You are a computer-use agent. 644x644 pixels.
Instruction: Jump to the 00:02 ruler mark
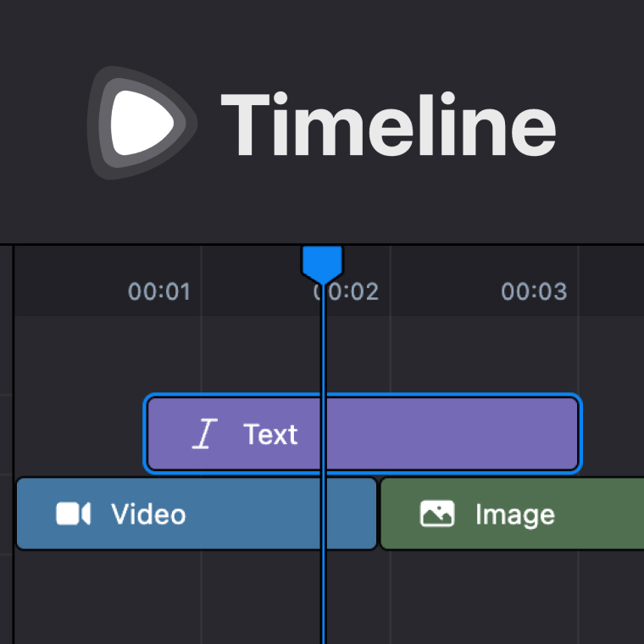pyautogui.click(x=347, y=292)
